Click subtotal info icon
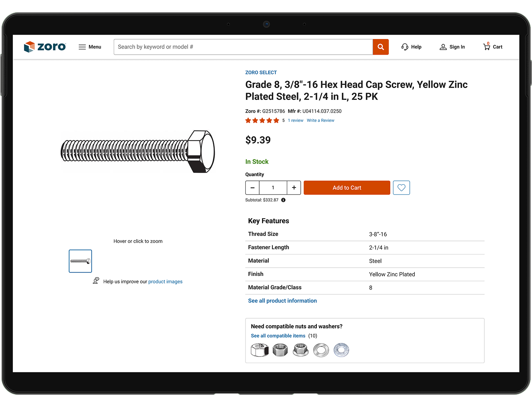Viewport: 532px width, 407px height. click(x=283, y=200)
